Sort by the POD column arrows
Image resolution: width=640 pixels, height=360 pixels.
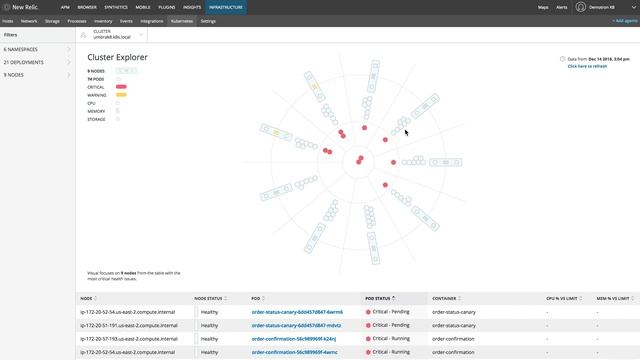point(263,298)
